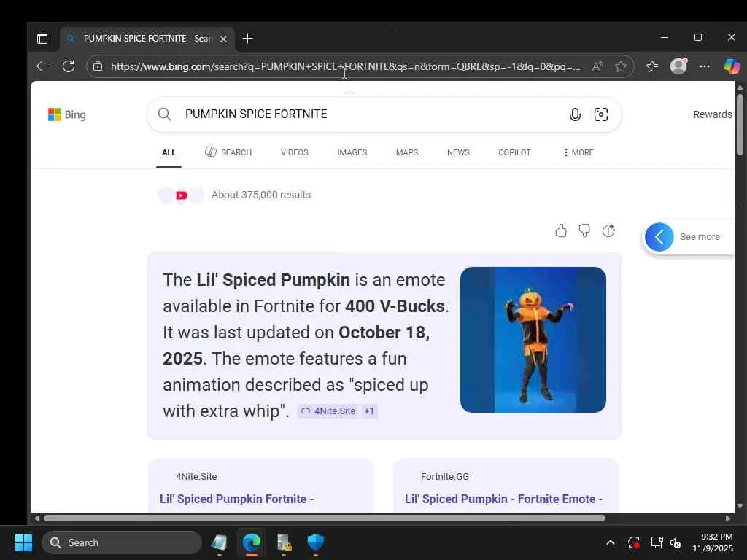
Task: Open Microsoft Edge from the taskbar
Action: click(252, 542)
